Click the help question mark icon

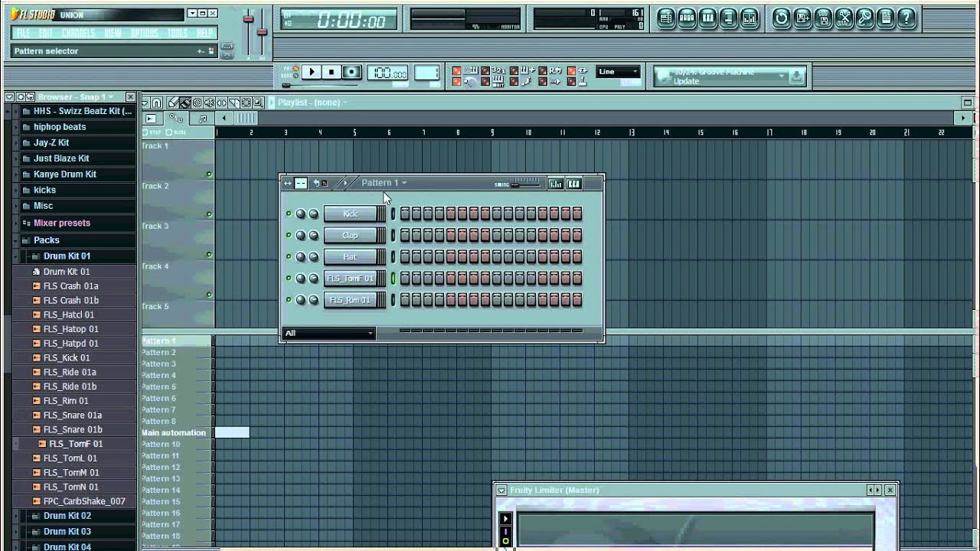[x=906, y=18]
